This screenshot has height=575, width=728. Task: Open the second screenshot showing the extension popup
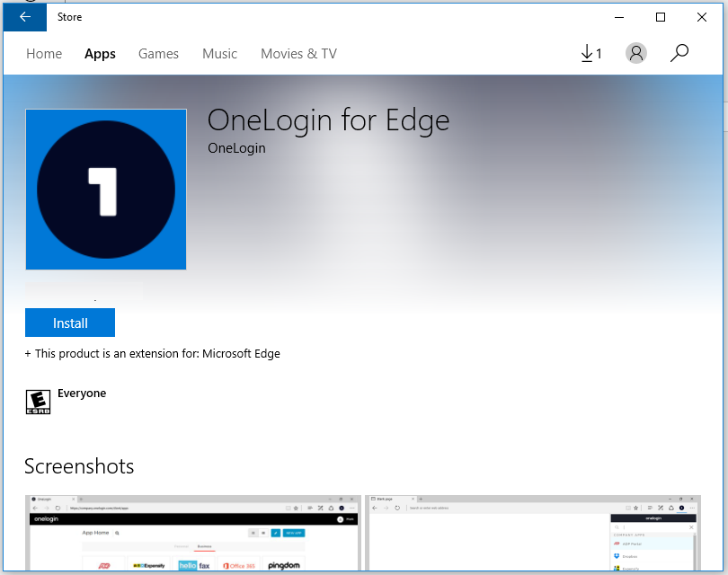coord(533,533)
